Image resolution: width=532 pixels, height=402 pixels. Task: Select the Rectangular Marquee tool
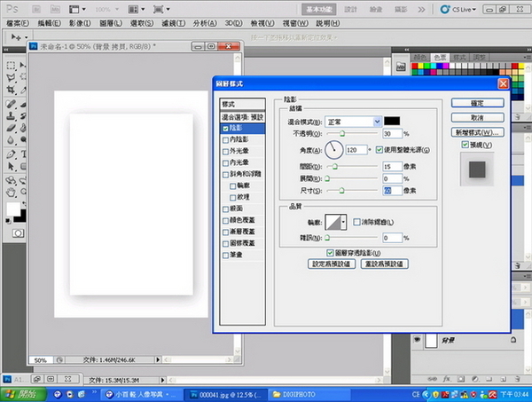point(11,65)
